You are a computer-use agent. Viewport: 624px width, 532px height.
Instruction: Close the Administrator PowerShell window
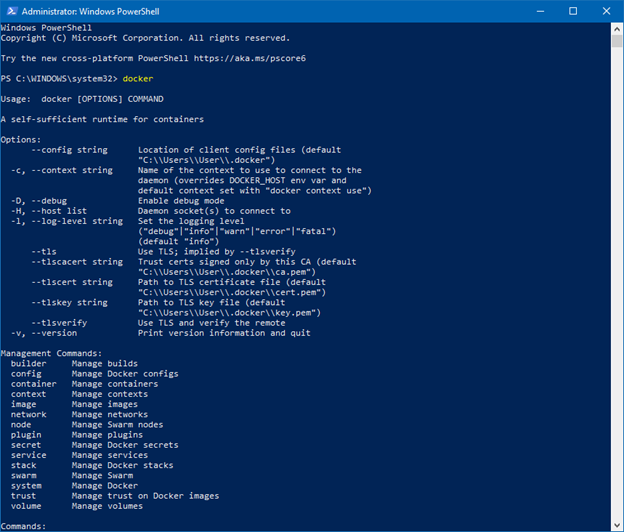pos(606,11)
